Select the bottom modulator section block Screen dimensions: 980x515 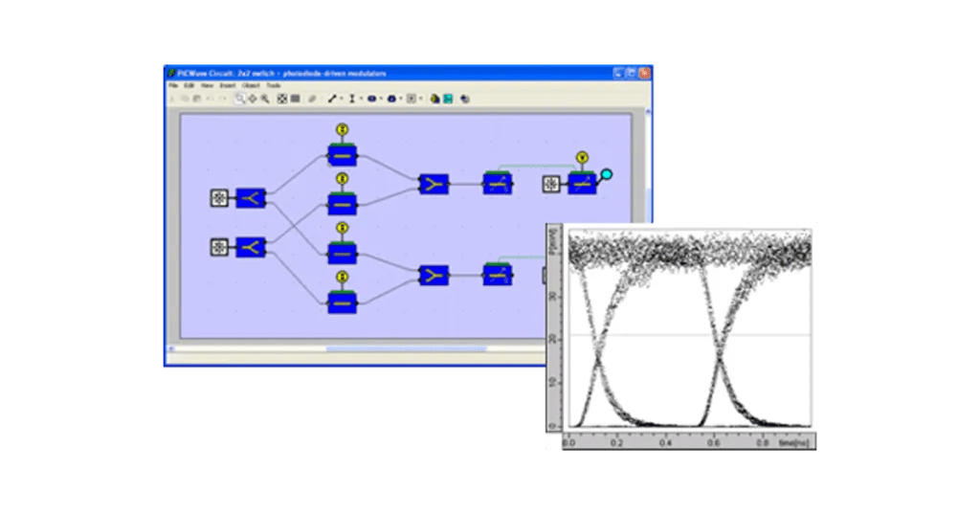[342, 302]
